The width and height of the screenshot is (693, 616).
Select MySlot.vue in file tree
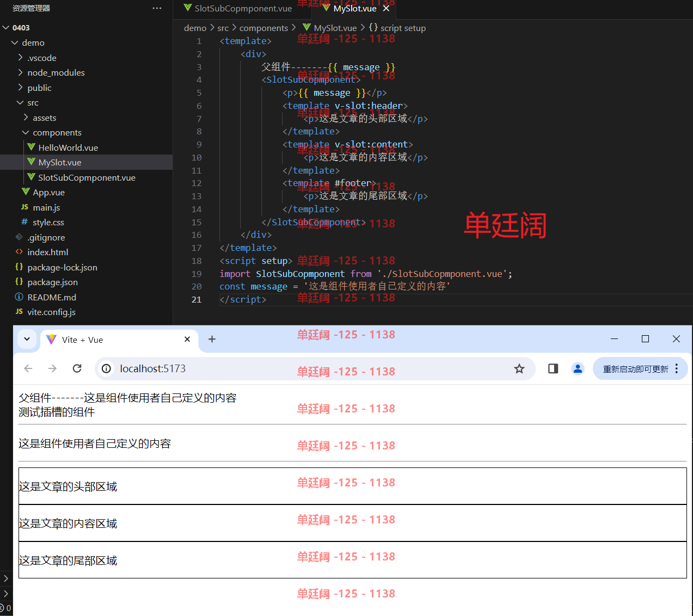point(60,162)
